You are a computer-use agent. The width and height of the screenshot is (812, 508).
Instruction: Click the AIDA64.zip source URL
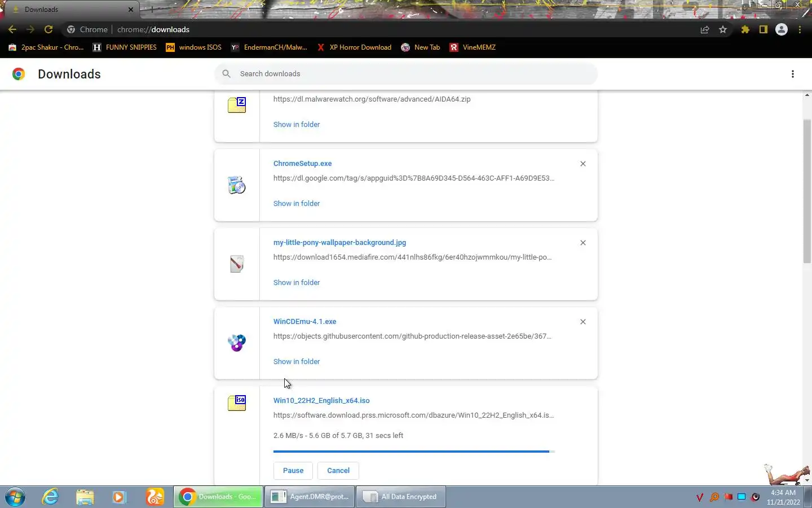(372, 99)
